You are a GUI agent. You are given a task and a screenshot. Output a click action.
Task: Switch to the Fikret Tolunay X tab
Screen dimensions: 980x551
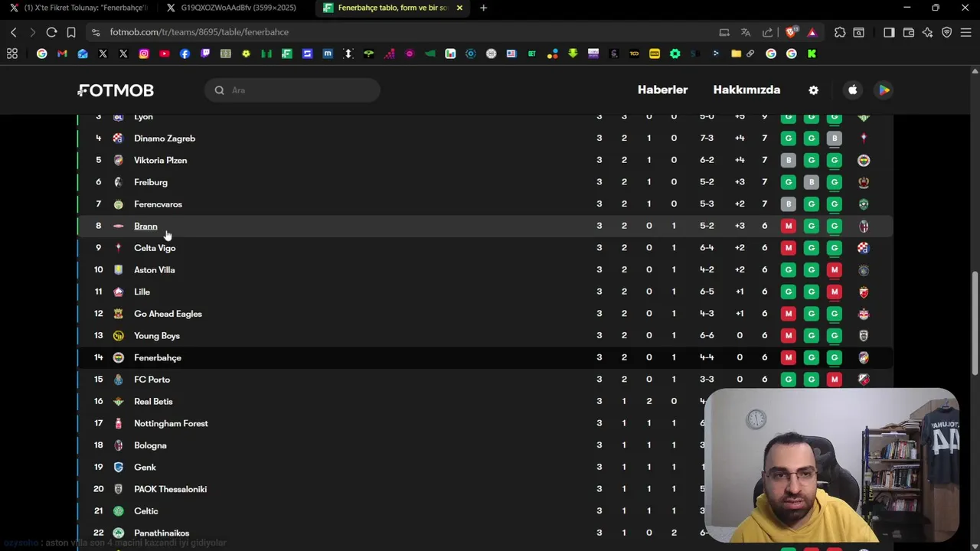click(x=80, y=8)
